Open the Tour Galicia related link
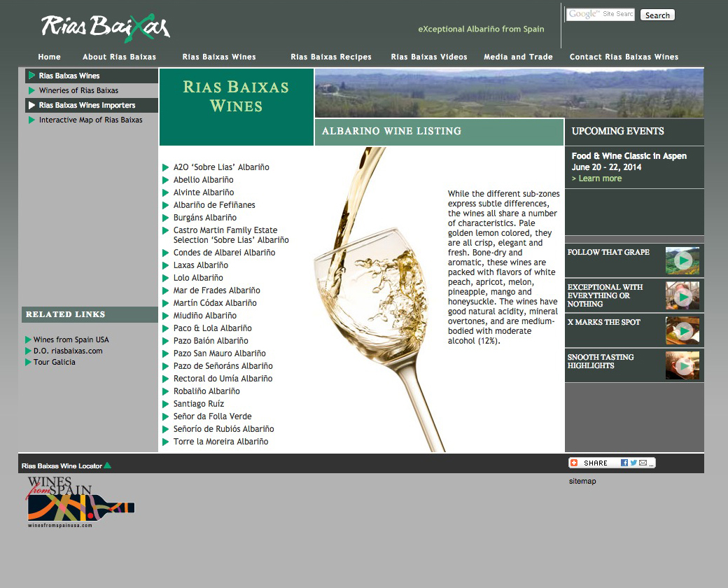 tap(55, 362)
